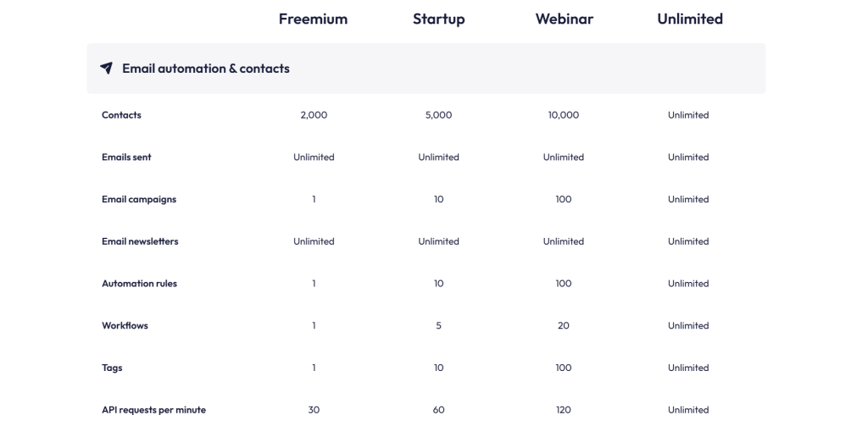Click the 20 workflows value under Webinar

[x=564, y=326]
